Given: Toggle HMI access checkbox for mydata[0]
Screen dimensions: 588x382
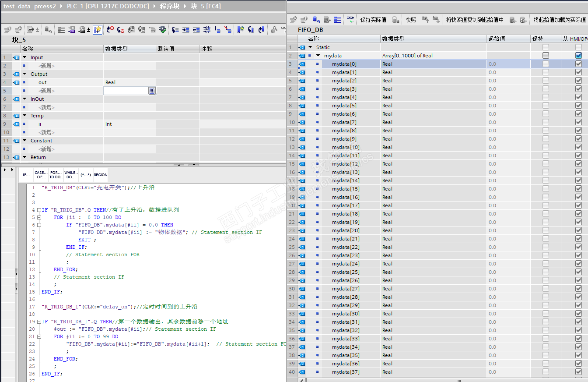Looking at the screenshot, I should click(x=578, y=64).
